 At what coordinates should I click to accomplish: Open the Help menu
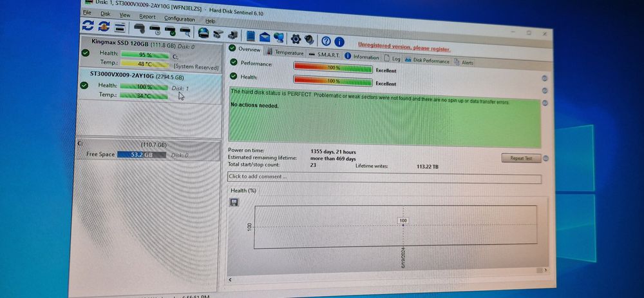(211, 21)
